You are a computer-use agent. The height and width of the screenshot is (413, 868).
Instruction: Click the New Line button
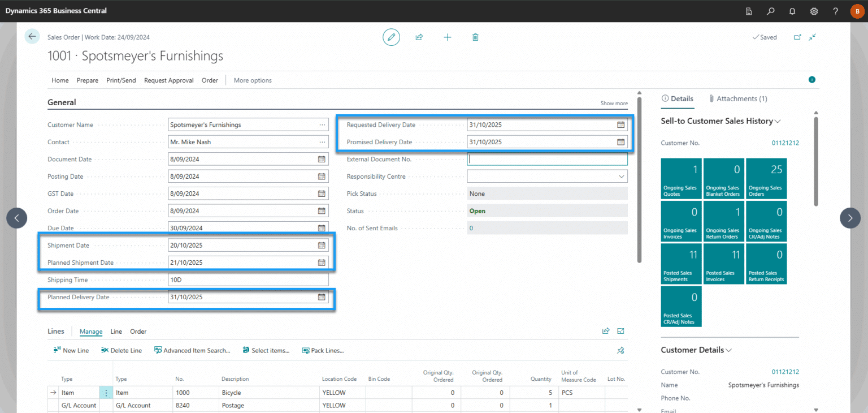click(71, 351)
